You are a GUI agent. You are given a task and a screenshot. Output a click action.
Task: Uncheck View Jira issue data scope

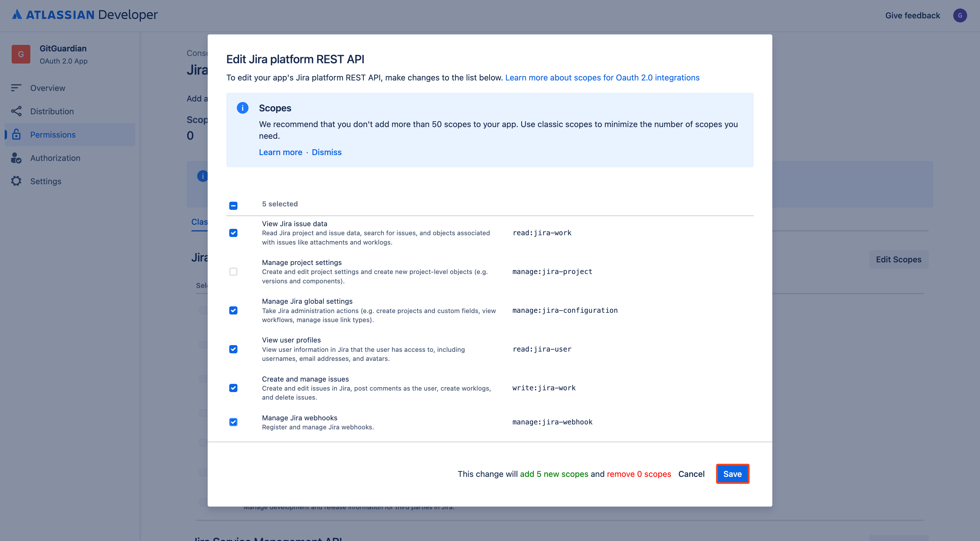point(233,233)
